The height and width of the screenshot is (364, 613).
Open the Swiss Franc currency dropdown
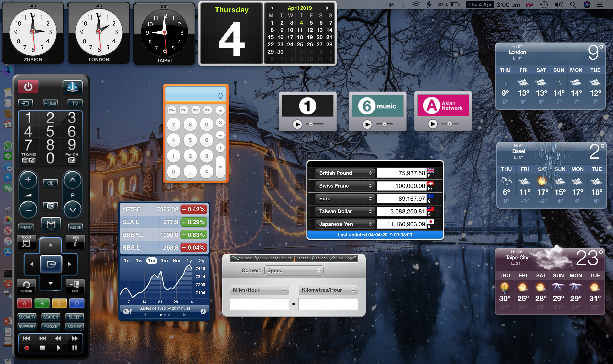click(x=345, y=186)
